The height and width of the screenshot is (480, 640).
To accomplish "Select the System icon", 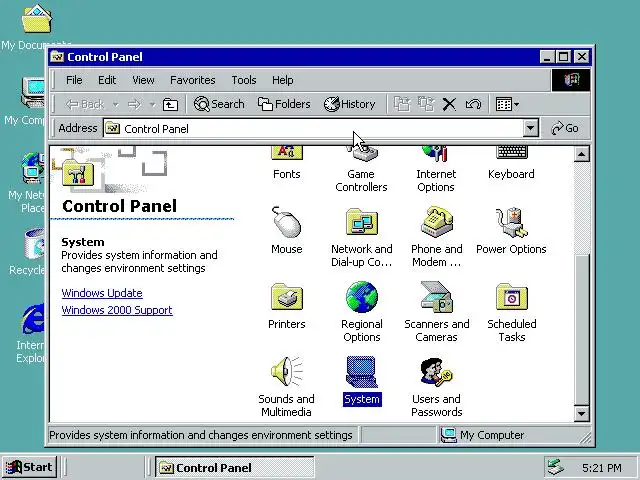I will pos(362,381).
